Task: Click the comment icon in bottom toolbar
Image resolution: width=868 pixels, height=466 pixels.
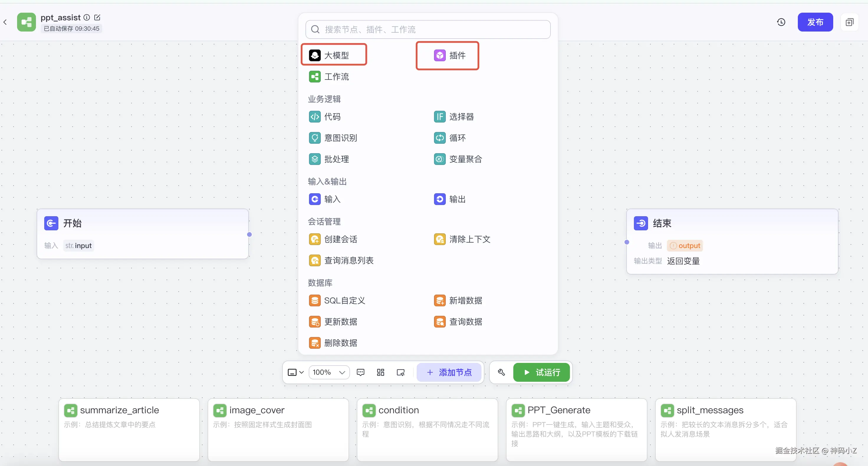Action: (x=361, y=372)
